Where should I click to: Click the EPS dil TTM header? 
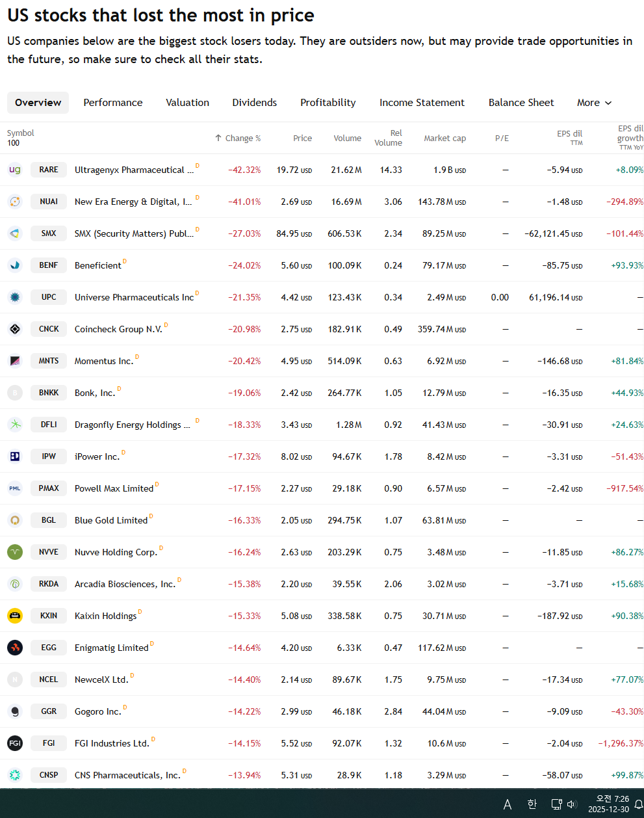570,137
